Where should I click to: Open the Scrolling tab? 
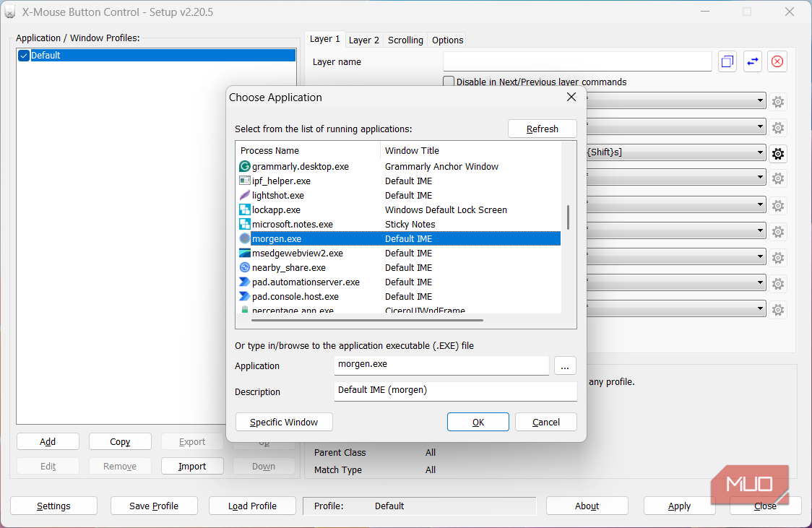(405, 40)
